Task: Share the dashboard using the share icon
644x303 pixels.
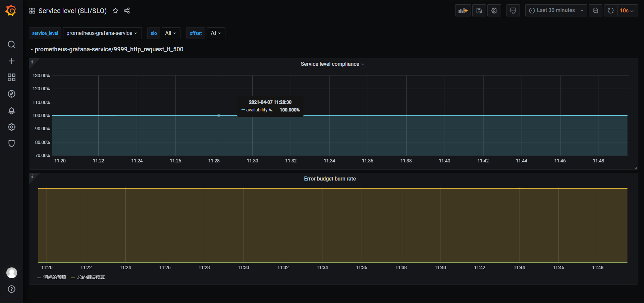Action: (x=127, y=11)
